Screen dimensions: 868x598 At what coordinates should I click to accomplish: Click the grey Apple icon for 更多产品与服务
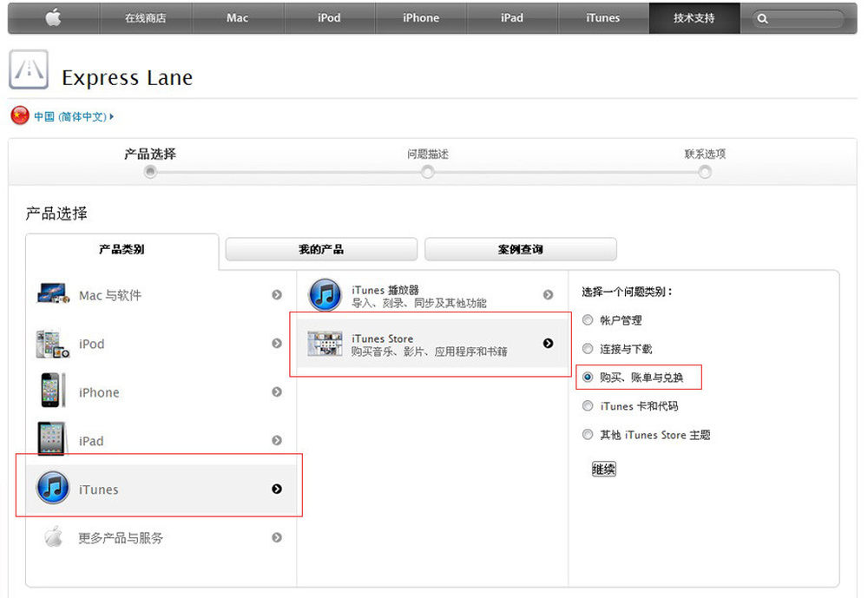pyautogui.click(x=54, y=536)
